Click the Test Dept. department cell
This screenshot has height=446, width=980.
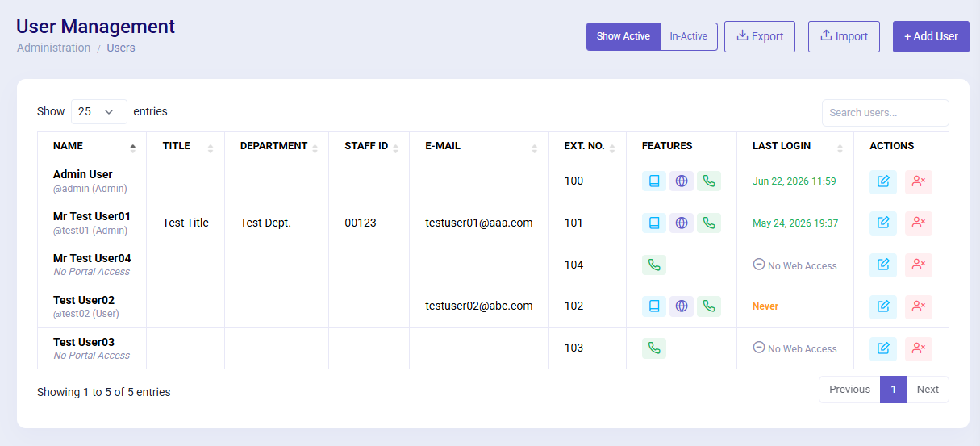[277, 223]
